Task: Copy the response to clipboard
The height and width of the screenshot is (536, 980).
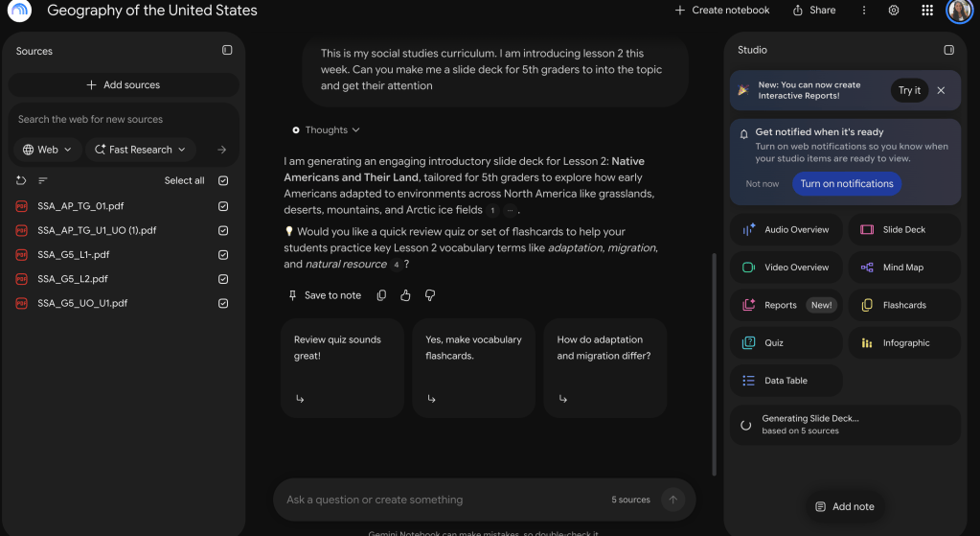Action: click(381, 295)
